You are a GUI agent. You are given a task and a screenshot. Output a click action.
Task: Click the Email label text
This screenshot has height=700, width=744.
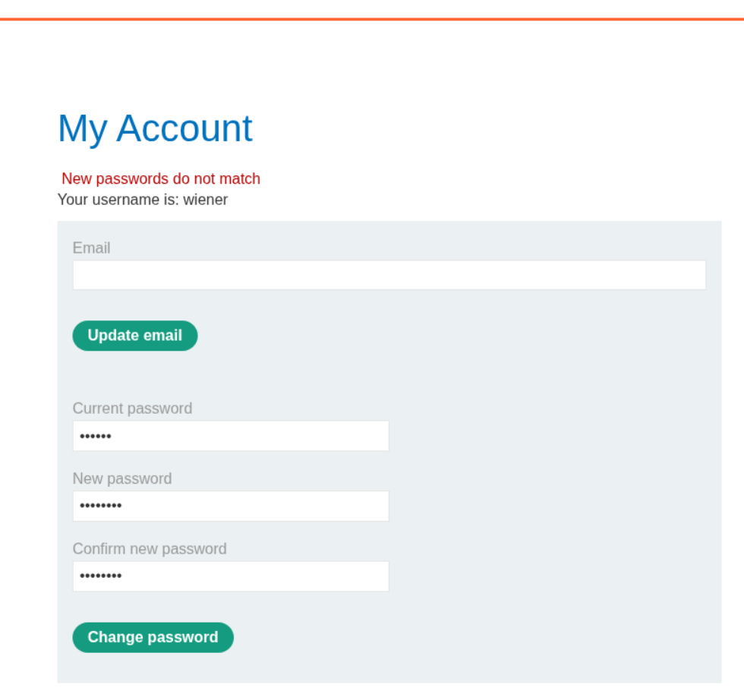click(x=91, y=248)
